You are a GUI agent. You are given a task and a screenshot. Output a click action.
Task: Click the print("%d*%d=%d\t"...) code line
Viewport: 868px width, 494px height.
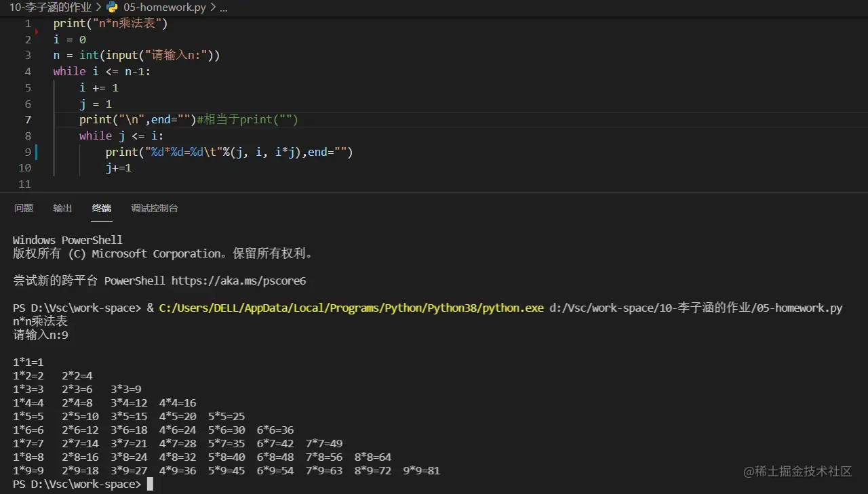point(229,152)
